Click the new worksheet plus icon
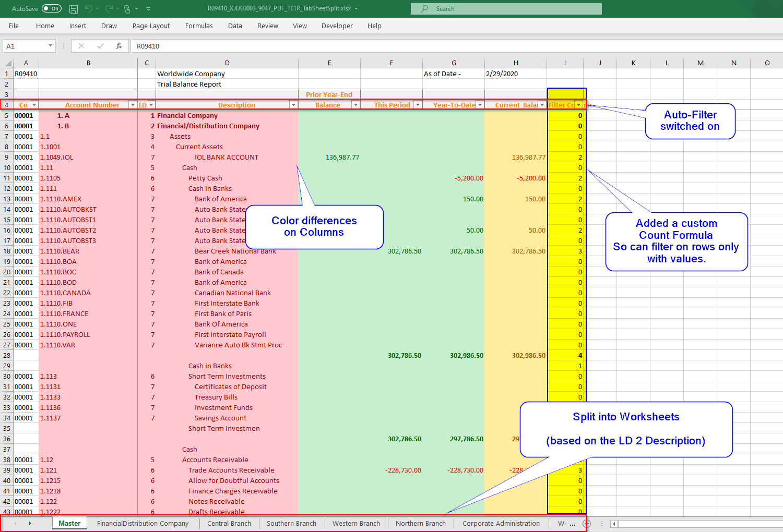Image resolution: width=783 pixels, height=532 pixels. [586, 523]
